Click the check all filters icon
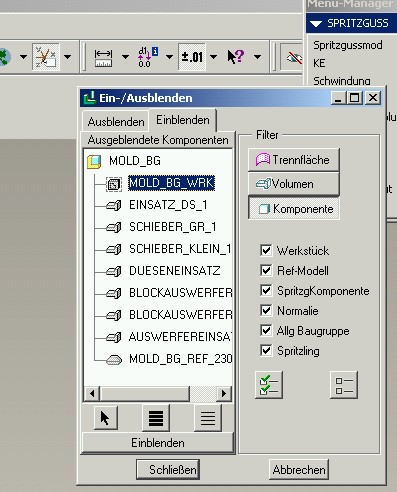 click(x=269, y=385)
